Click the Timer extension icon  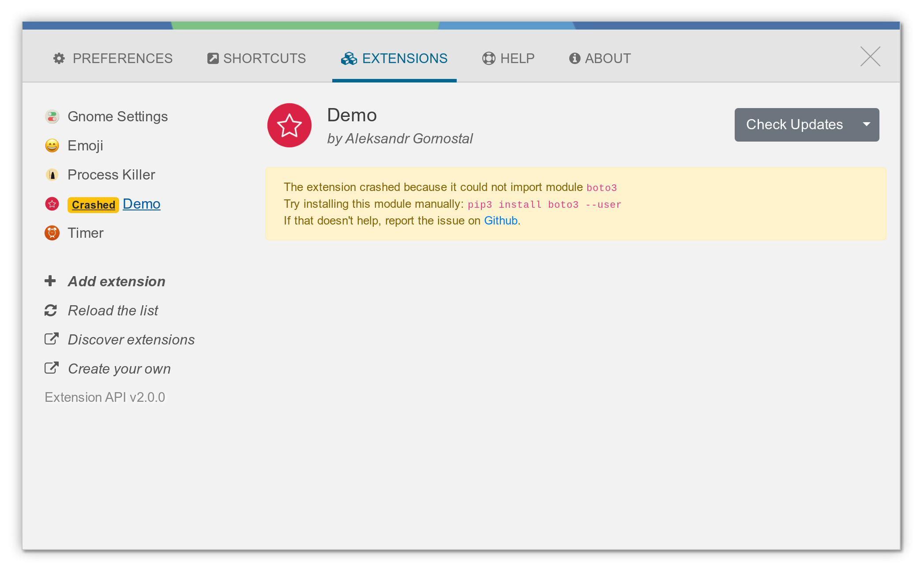point(52,233)
